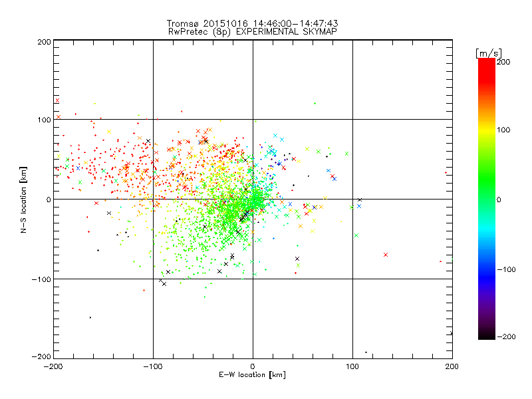Click the x-axis tick label '200'
532x399 pixels.
[x=452, y=366]
